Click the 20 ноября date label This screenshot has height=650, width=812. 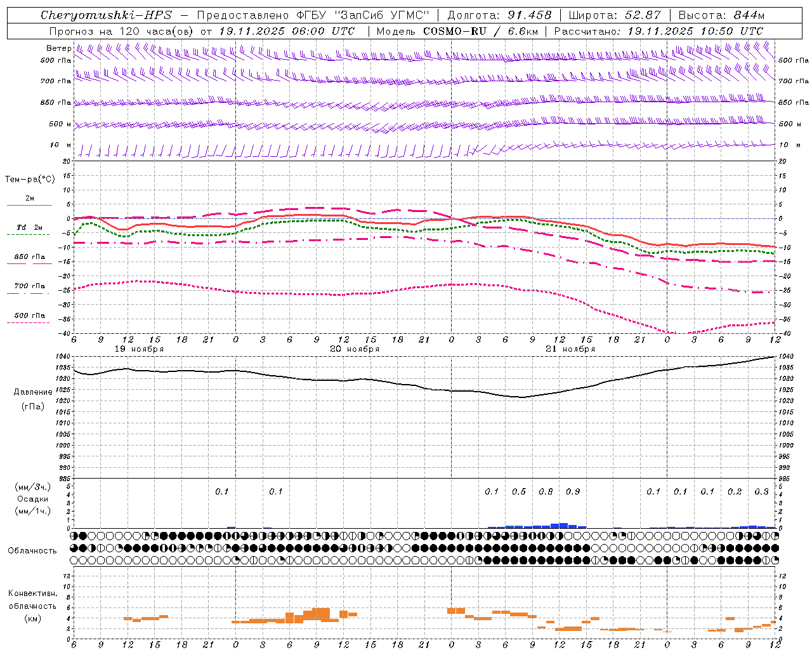pyautogui.click(x=355, y=349)
